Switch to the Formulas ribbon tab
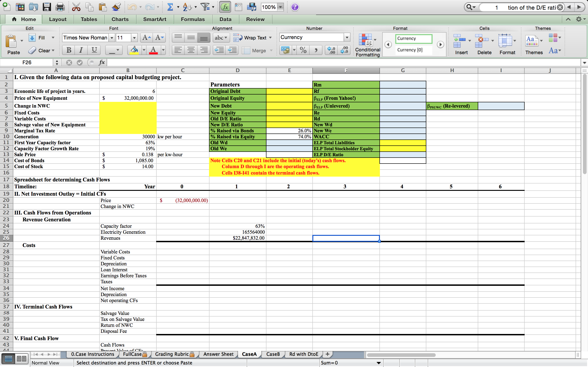Screen dimensions: 588x367 pos(193,19)
